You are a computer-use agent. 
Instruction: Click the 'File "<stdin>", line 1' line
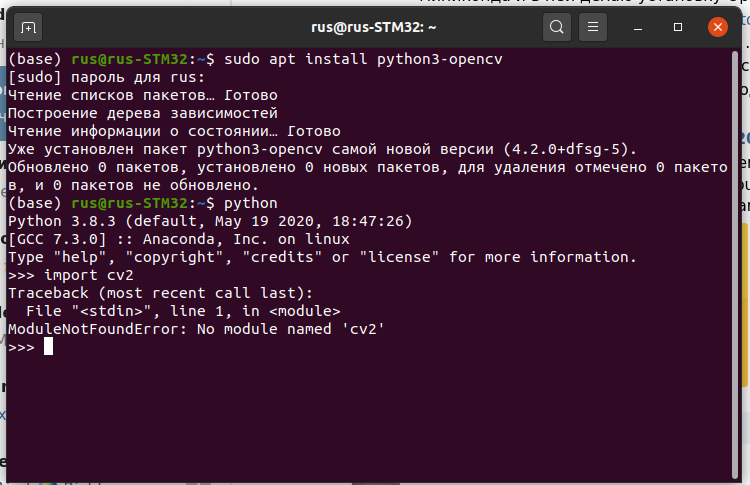tap(183, 311)
